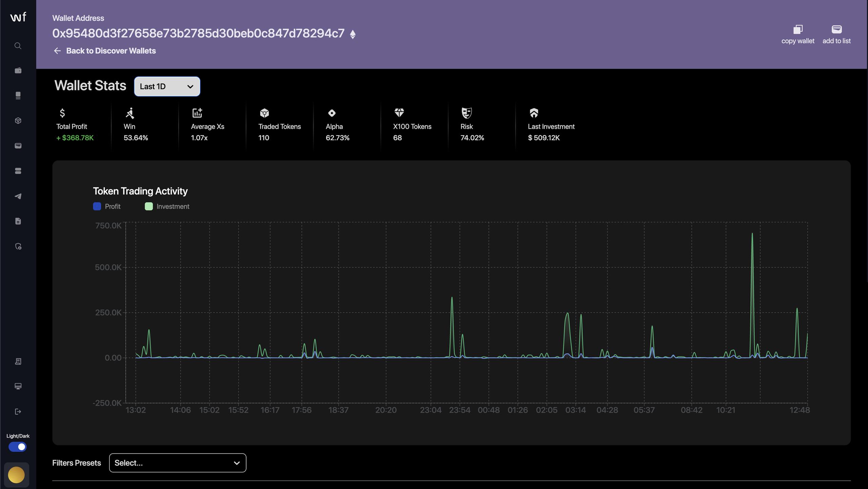The width and height of the screenshot is (868, 489).
Task: Open the Last 1D time range dropdown
Action: coord(167,86)
